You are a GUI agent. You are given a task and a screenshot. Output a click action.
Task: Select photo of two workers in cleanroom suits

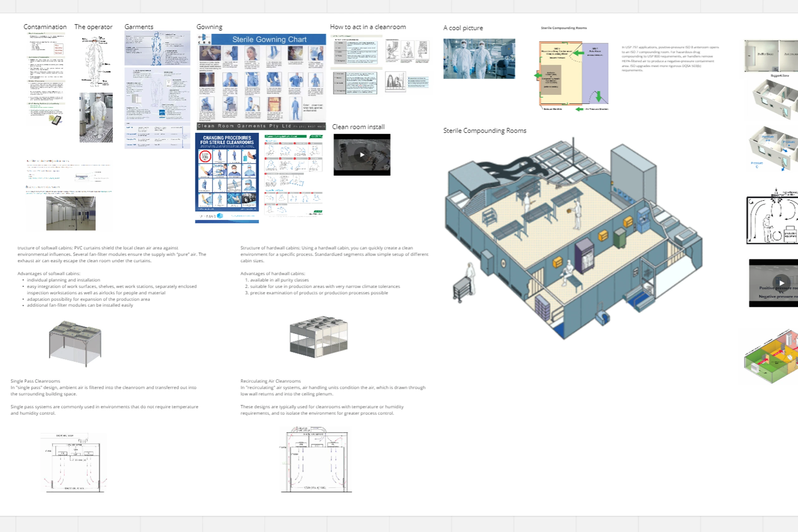click(479, 59)
